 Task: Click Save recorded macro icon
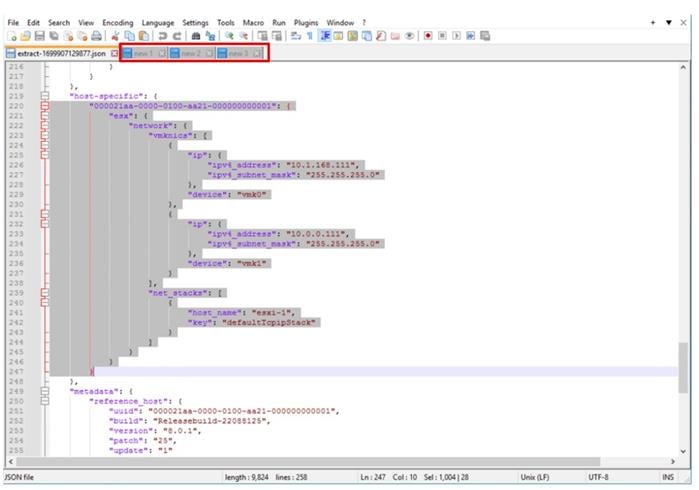[485, 36]
